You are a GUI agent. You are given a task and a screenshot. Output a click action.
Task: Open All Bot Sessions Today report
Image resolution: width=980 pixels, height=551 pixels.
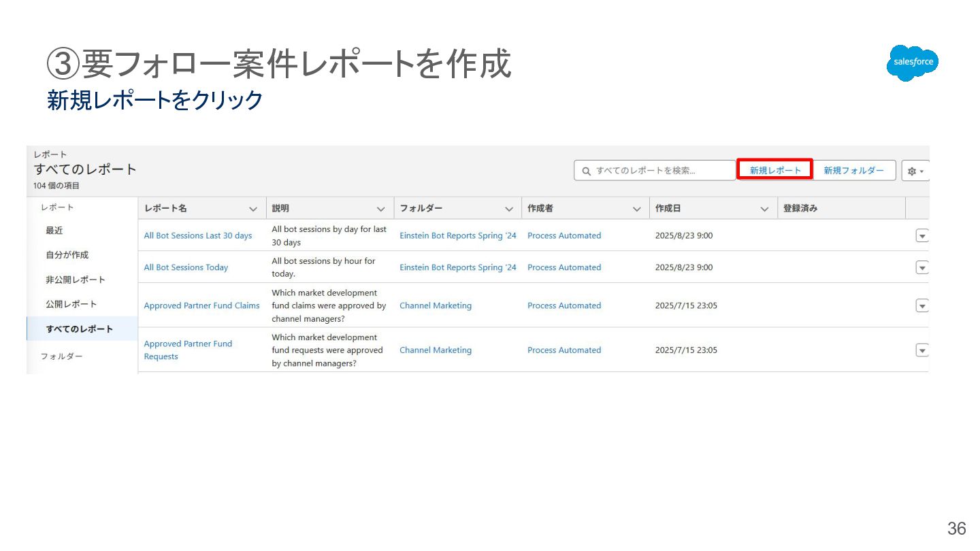click(x=186, y=267)
